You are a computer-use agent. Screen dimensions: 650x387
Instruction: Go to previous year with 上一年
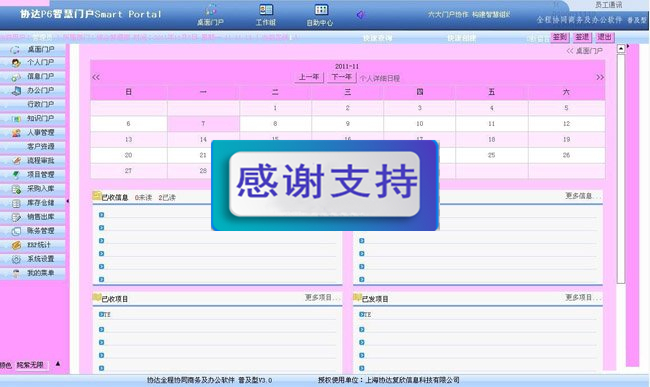click(x=309, y=77)
